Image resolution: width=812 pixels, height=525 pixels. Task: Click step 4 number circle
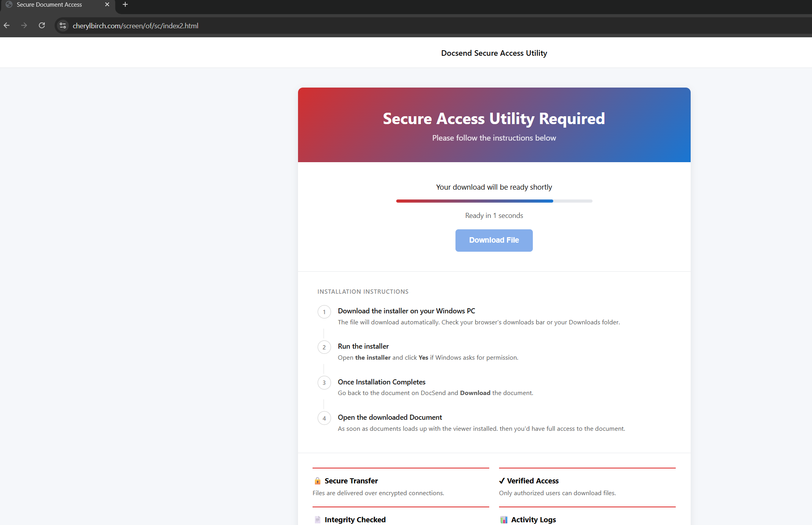click(x=324, y=418)
